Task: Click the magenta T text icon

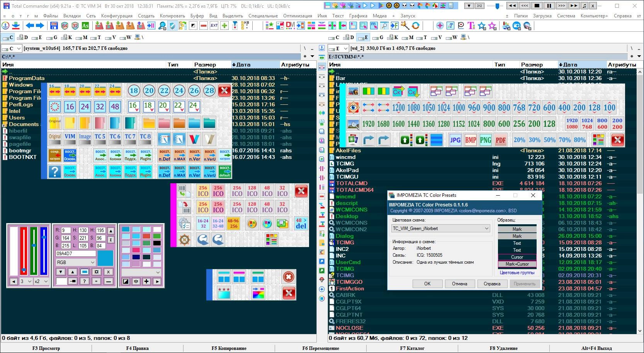Action: [471, 26]
